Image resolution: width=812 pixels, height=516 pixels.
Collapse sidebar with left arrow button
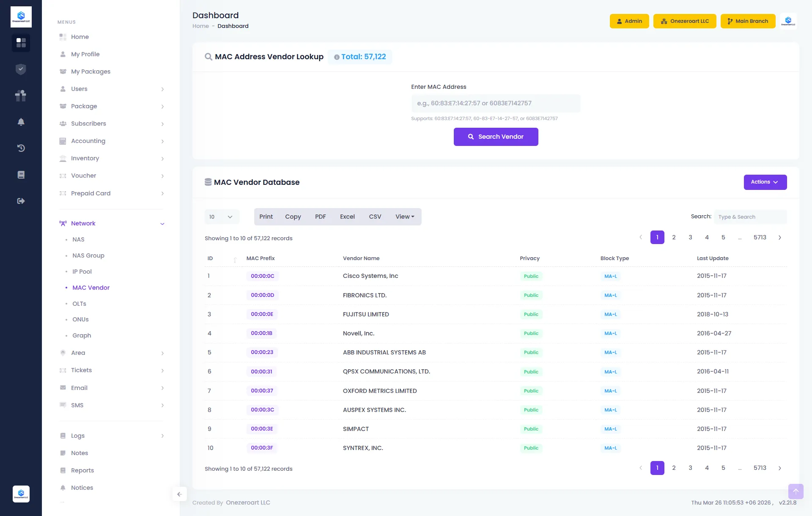pyautogui.click(x=179, y=494)
